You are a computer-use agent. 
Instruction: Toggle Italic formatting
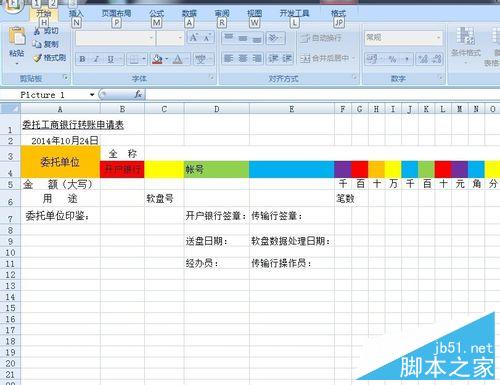click(96, 59)
